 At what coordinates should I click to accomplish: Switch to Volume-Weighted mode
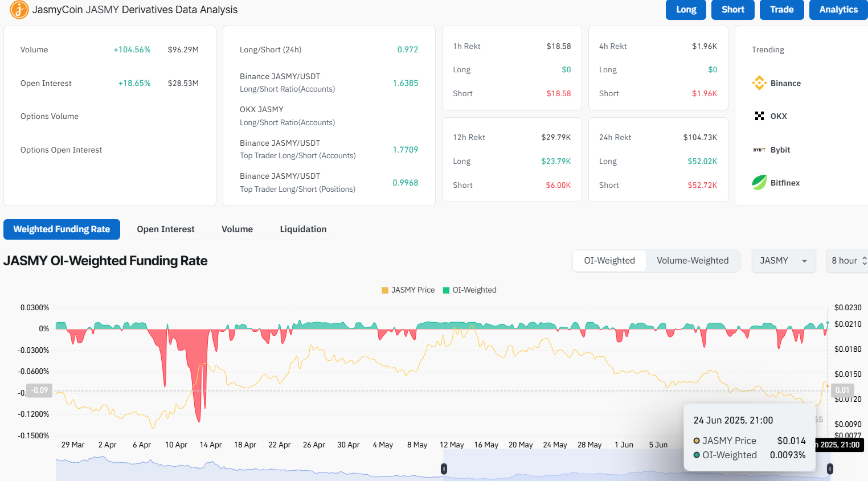693,261
